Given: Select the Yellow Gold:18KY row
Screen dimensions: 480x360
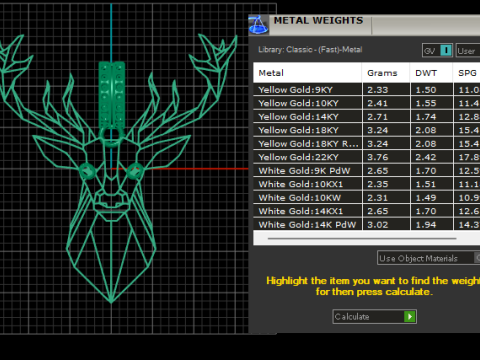Looking at the screenshot, I should [x=367, y=130].
